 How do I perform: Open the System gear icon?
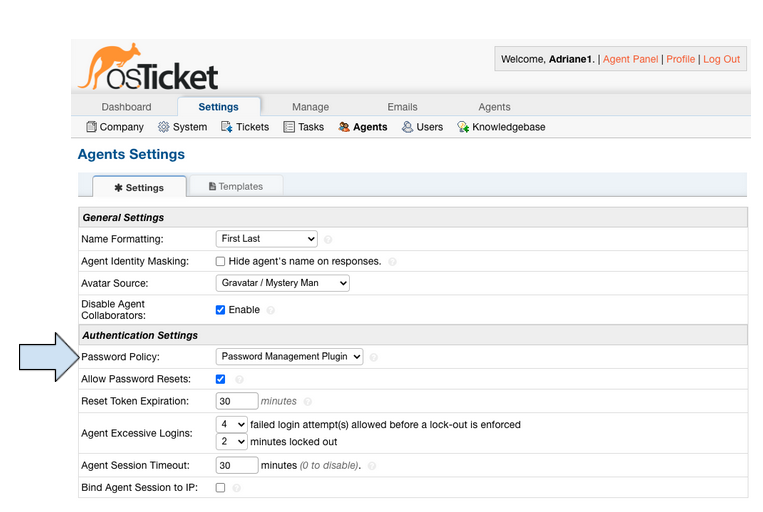[x=164, y=127]
